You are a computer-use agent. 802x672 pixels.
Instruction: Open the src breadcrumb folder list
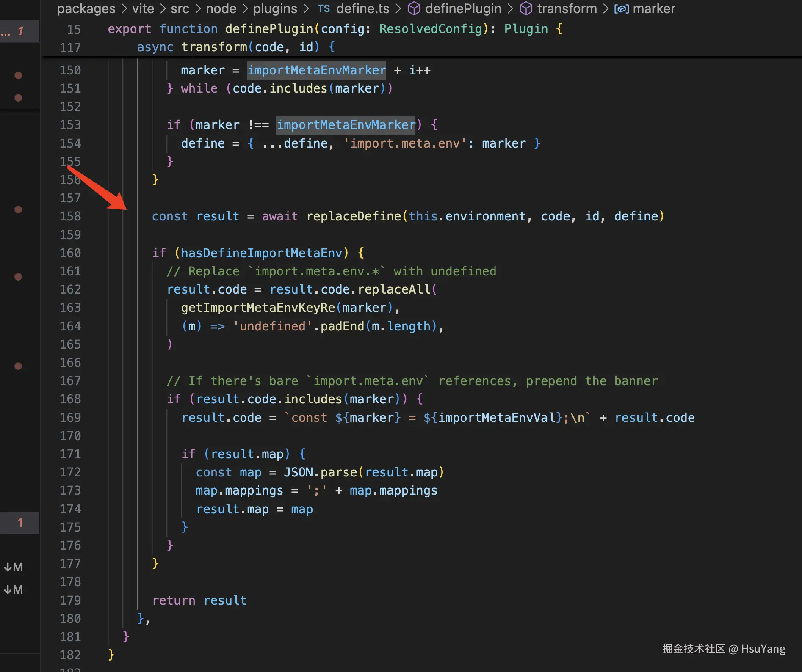[x=180, y=8]
